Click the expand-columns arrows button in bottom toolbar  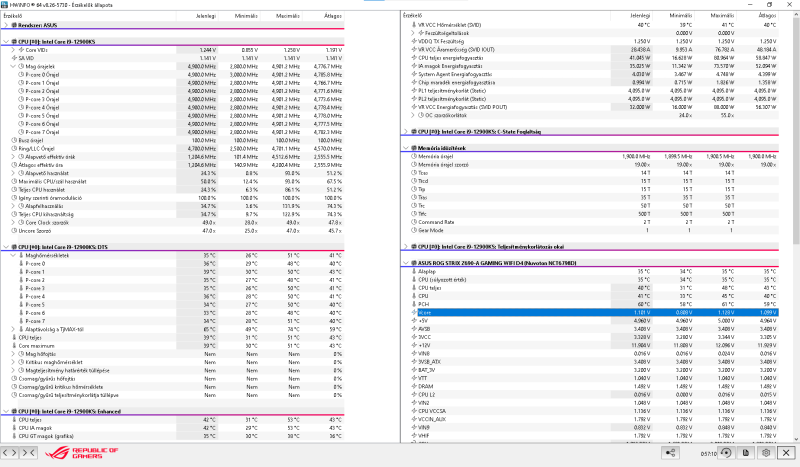click(x=10, y=453)
